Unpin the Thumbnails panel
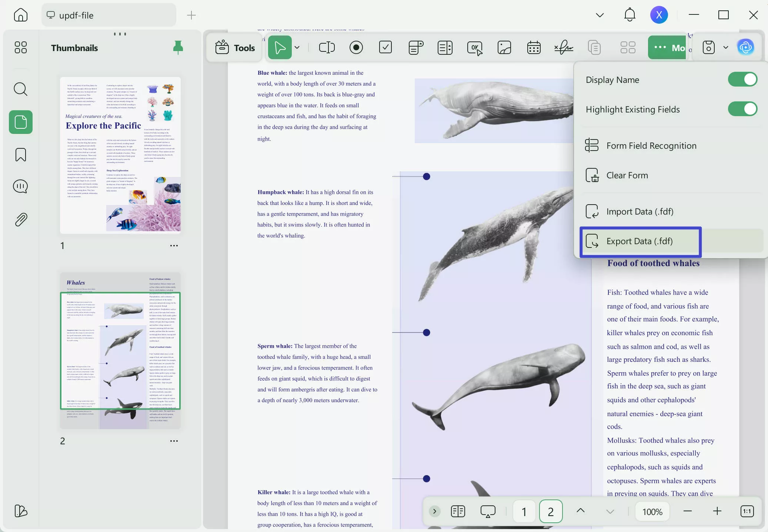Screen dimensions: 768x532 click(x=178, y=48)
